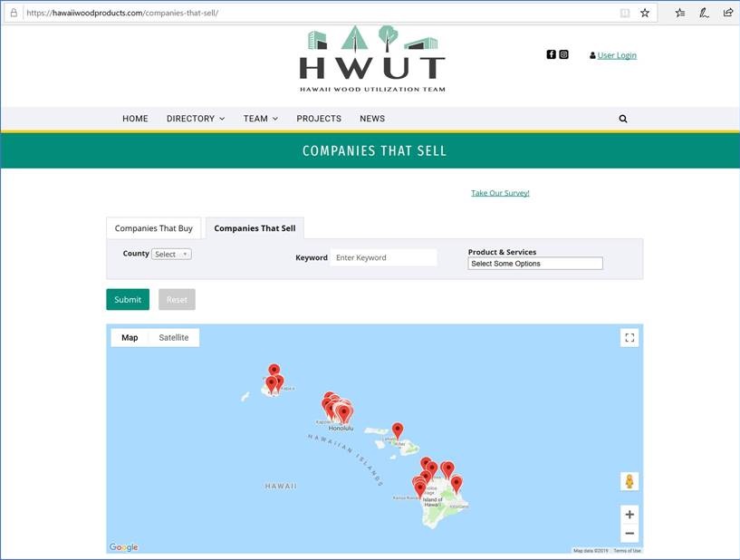Select the Street View pegman icon

pyautogui.click(x=629, y=481)
